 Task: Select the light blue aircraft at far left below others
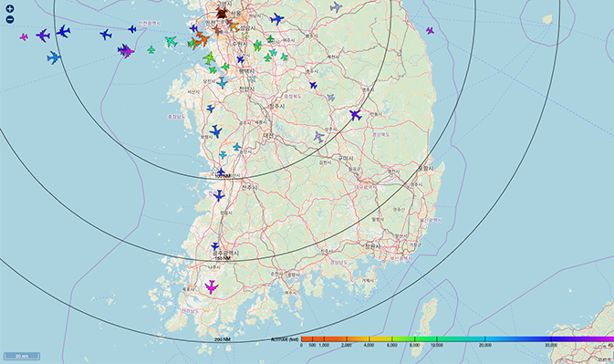click(54, 57)
